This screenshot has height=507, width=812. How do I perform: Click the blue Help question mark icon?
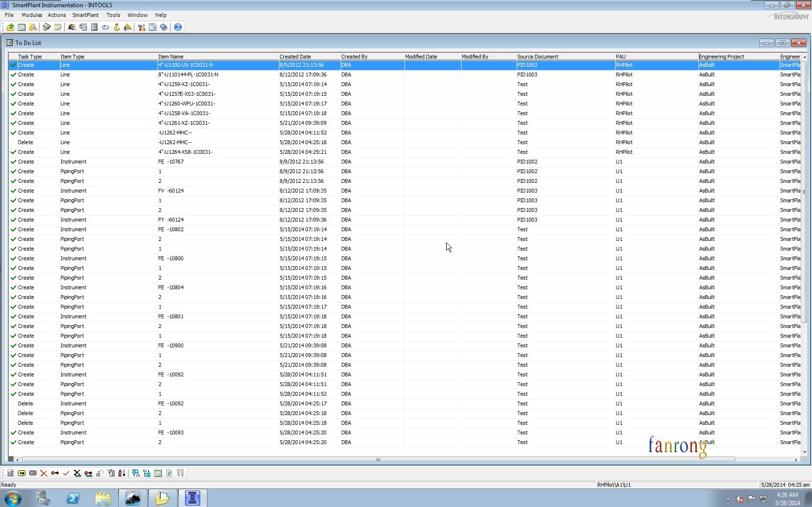click(178, 27)
